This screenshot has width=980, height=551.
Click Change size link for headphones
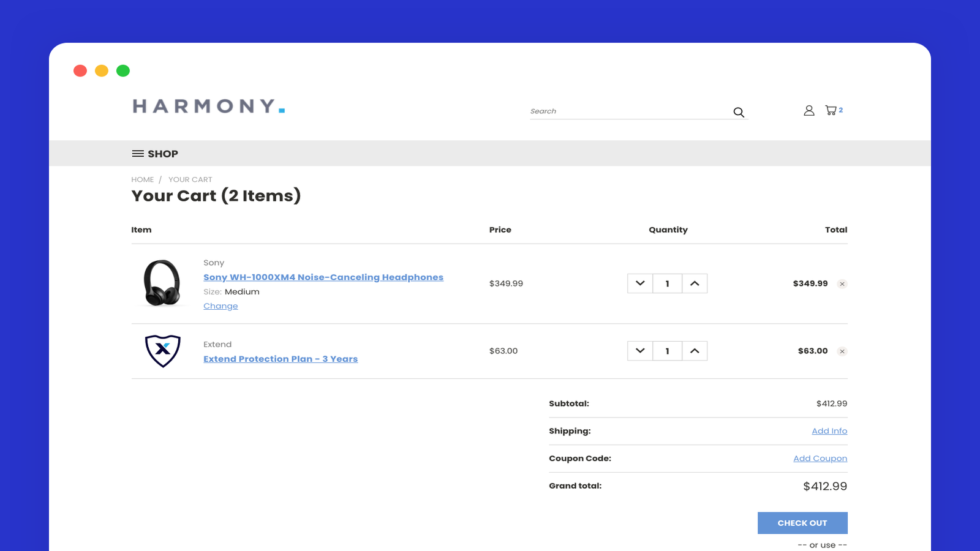point(221,306)
